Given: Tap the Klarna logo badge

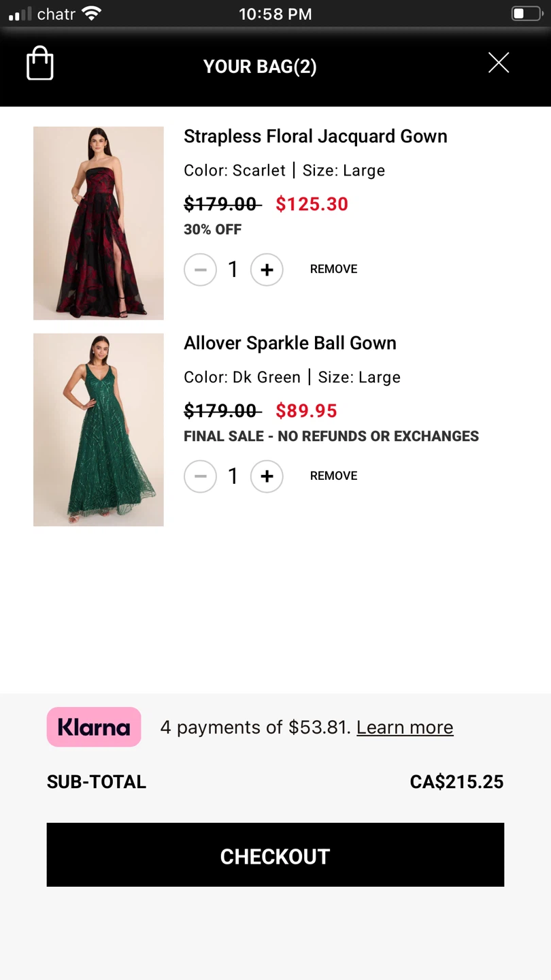Looking at the screenshot, I should pyautogui.click(x=94, y=727).
